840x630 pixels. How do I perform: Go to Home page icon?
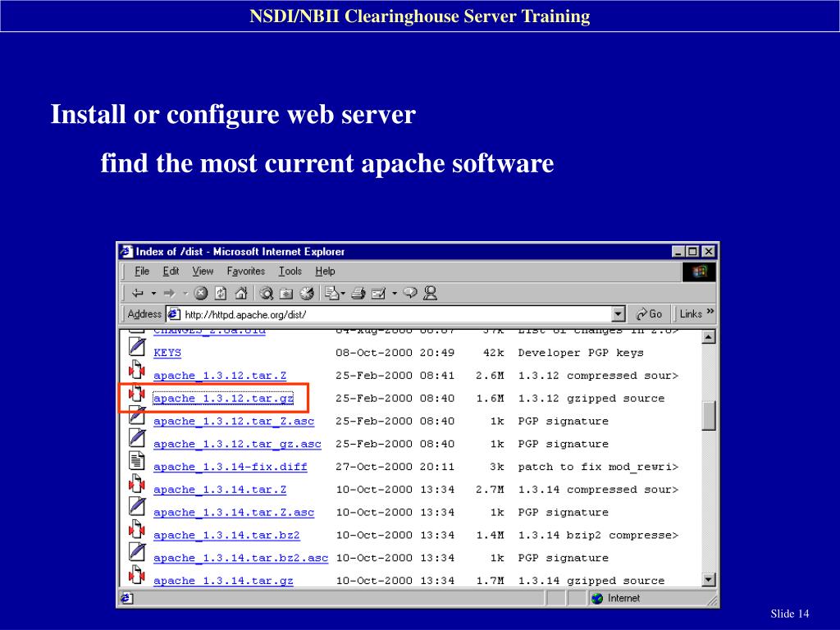pos(241,293)
